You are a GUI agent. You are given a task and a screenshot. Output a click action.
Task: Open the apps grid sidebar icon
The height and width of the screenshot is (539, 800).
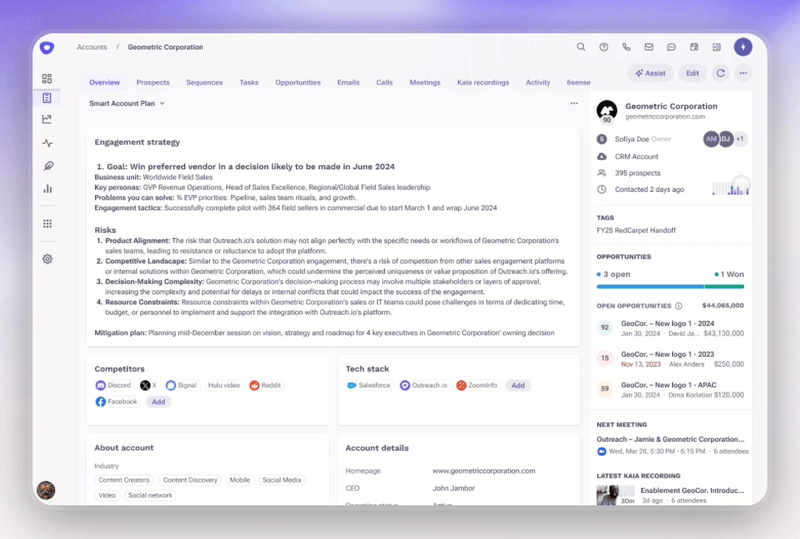coord(47,224)
